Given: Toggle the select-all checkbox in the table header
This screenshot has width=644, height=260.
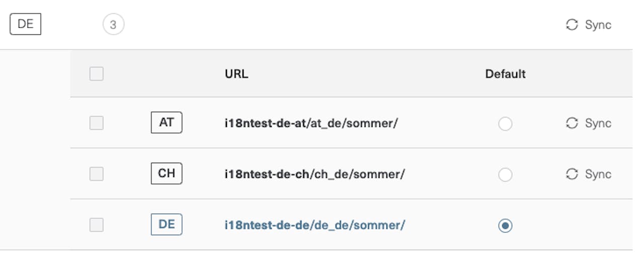Looking at the screenshot, I should click(x=97, y=74).
